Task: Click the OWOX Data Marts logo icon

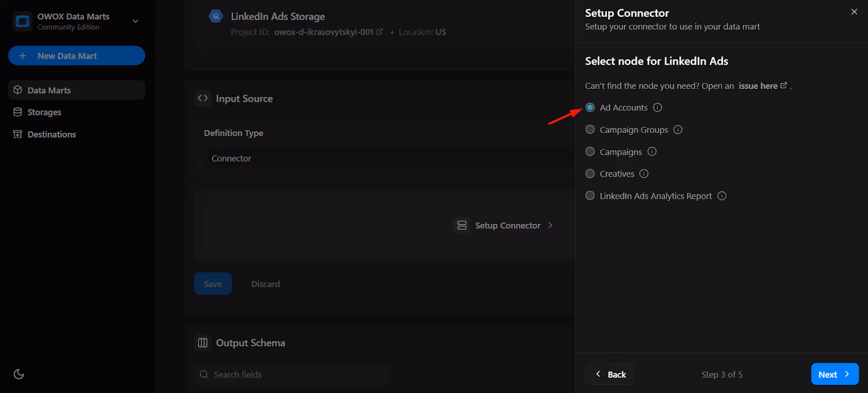Action: point(23,21)
